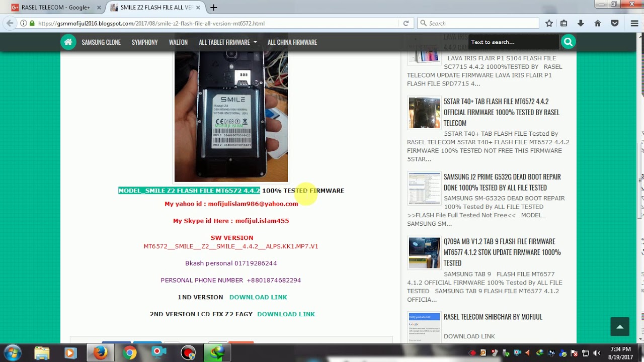Click 1ND VERSION DOWNLOAD LINK
The image size is (644, 362).
258,297
